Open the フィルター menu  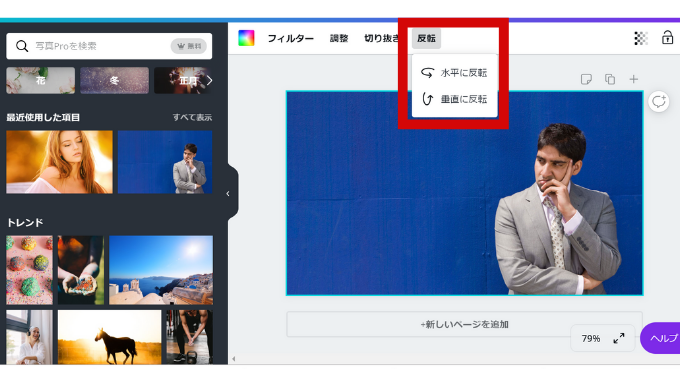tap(290, 39)
